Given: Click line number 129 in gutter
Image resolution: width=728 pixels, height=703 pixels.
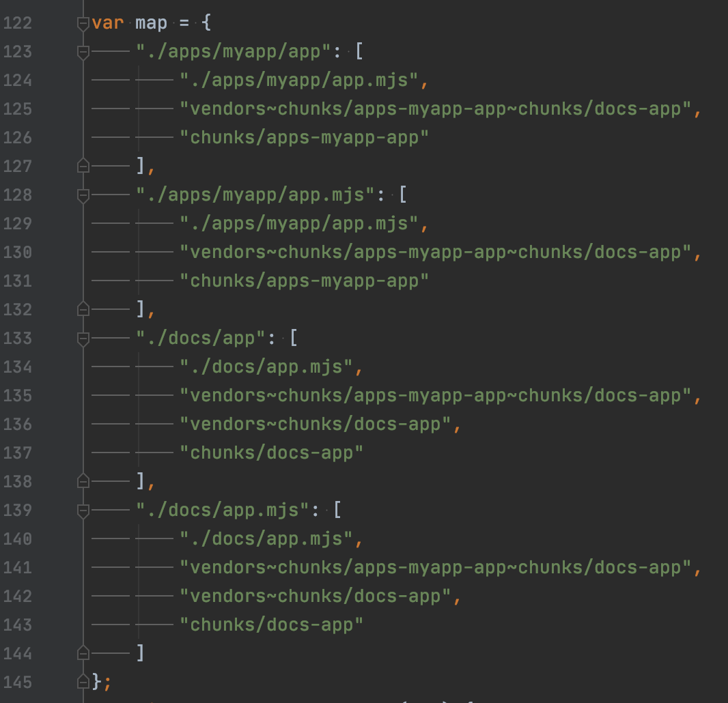Looking at the screenshot, I should [x=18, y=224].
